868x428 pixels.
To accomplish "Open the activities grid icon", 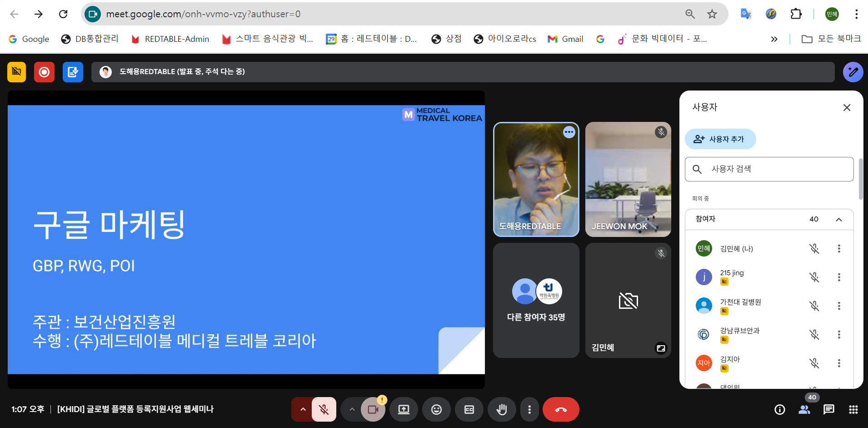I will (x=853, y=409).
